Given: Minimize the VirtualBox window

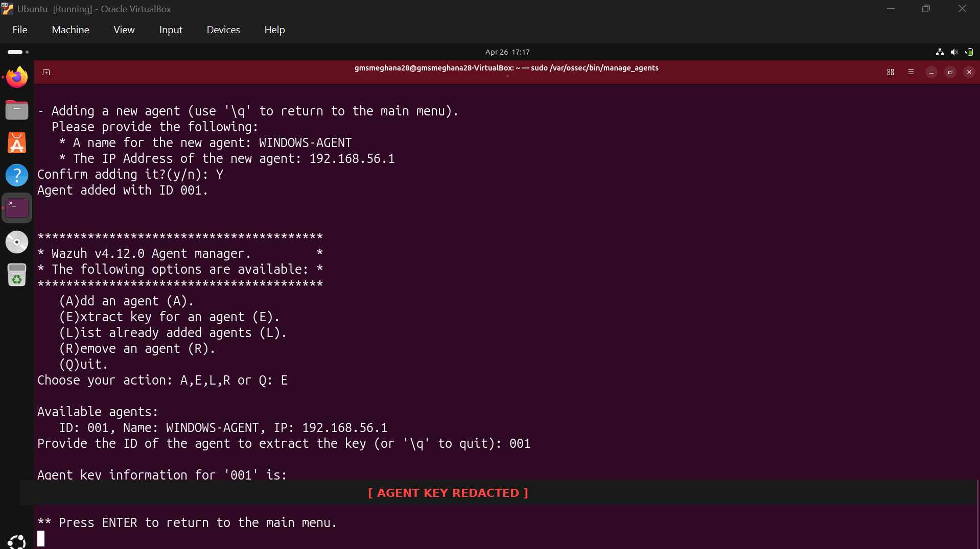Looking at the screenshot, I should [891, 9].
